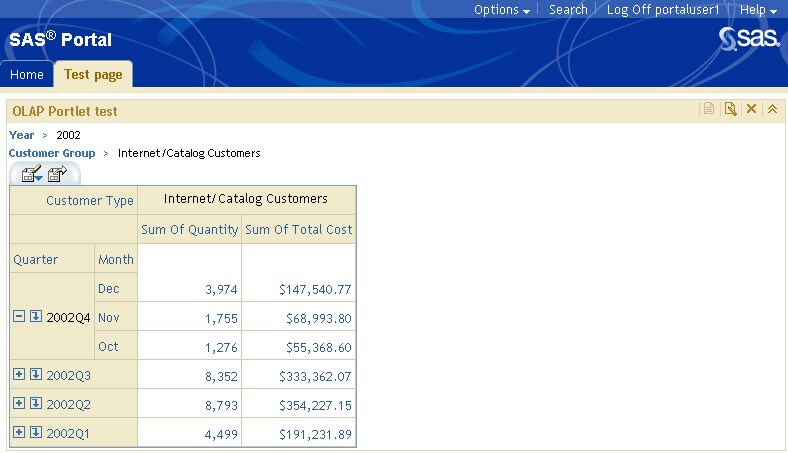Click the Customer Group breadcrumb link
The height and width of the screenshot is (453, 788).
pyautogui.click(x=52, y=153)
